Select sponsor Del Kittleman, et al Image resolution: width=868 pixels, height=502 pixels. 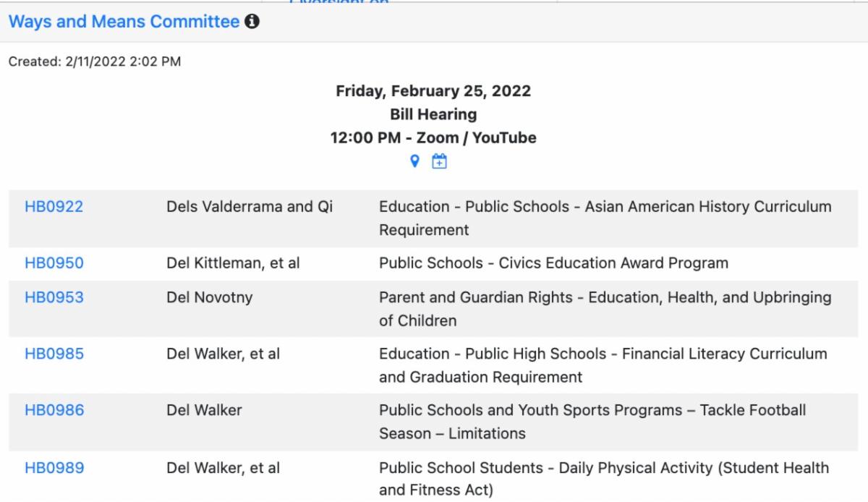(233, 263)
